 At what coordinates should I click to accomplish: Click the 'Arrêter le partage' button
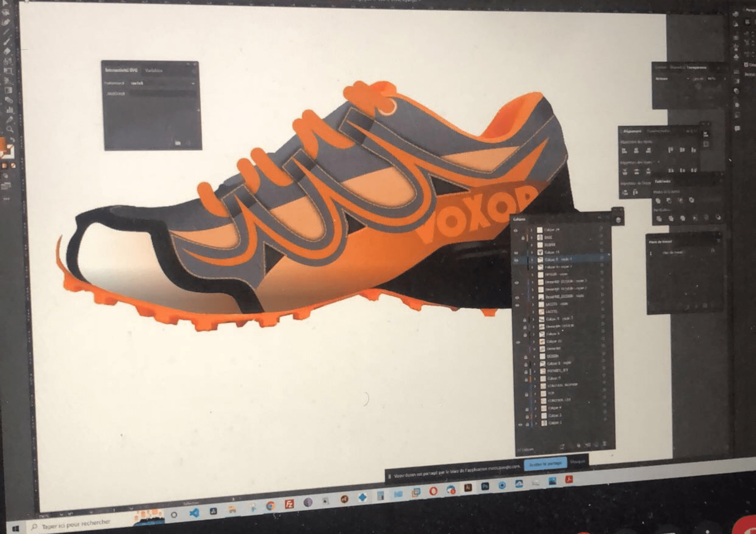point(545,464)
